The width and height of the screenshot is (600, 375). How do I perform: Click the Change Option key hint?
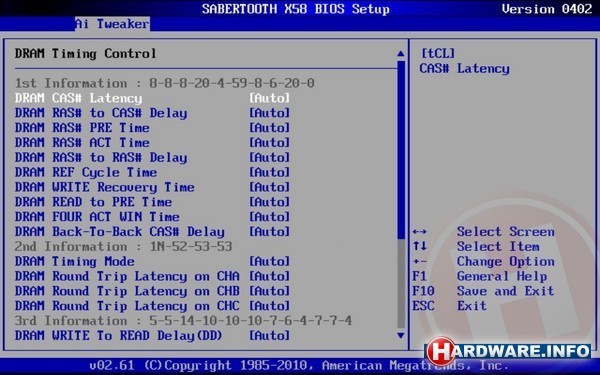tap(505, 261)
